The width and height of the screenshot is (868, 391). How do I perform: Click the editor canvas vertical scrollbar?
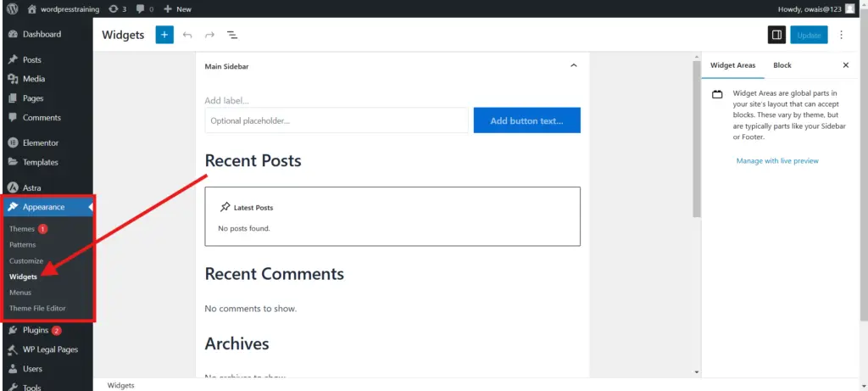pyautogui.click(x=697, y=138)
